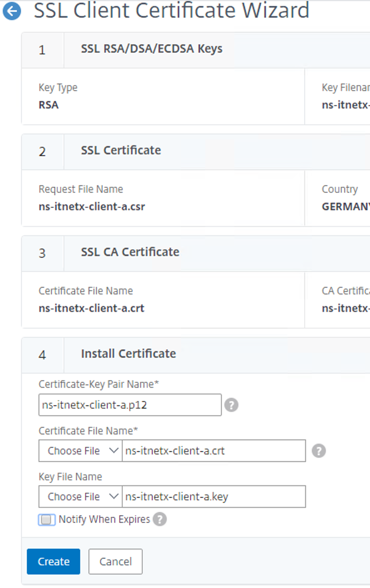Screen dimensions: 370x588
Task: Open help icon next to Notify When Expires
Action: [x=160, y=519]
